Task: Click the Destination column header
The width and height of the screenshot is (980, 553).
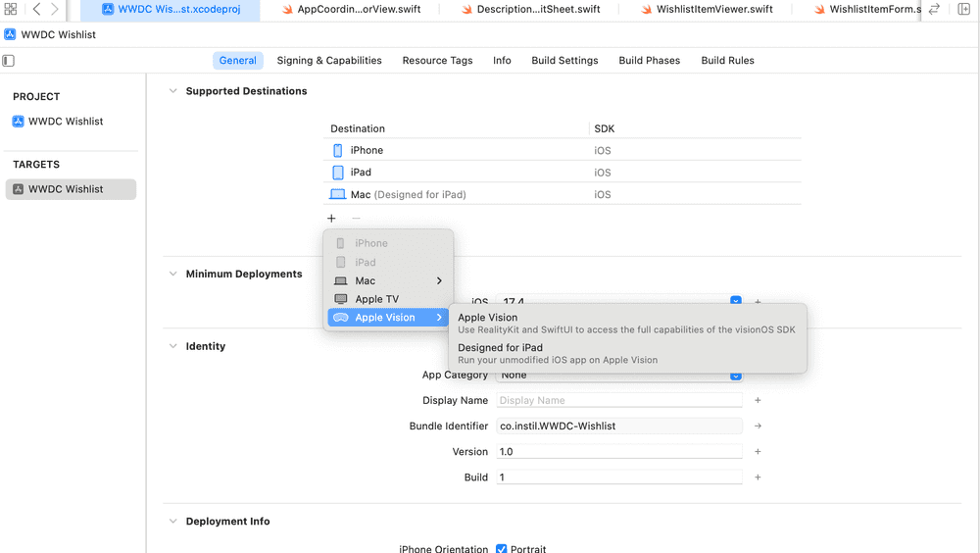Action: point(358,128)
